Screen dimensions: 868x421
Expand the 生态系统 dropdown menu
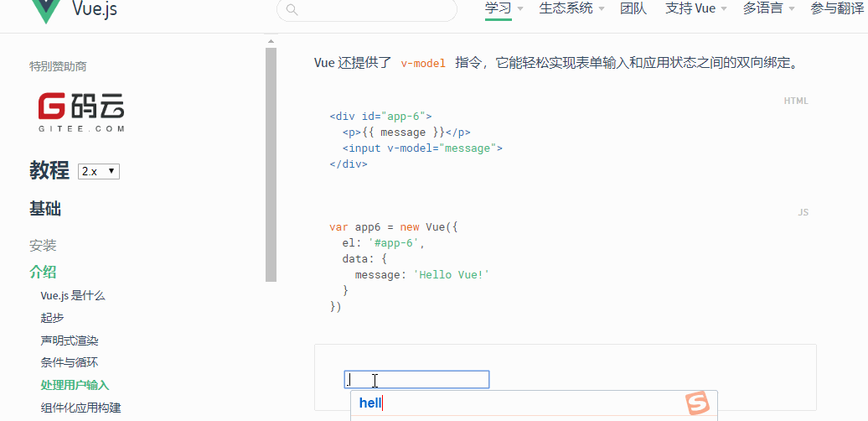[573, 8]
